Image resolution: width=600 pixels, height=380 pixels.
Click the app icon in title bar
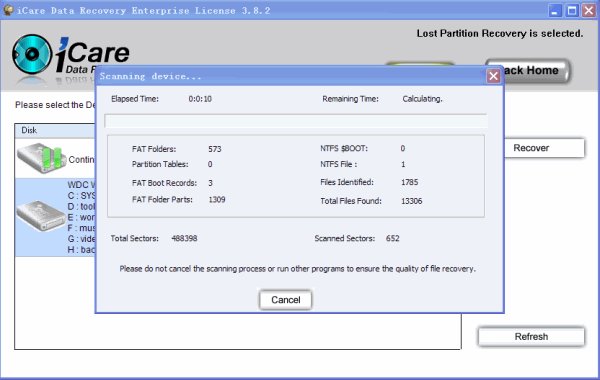[x=8, y=10]
